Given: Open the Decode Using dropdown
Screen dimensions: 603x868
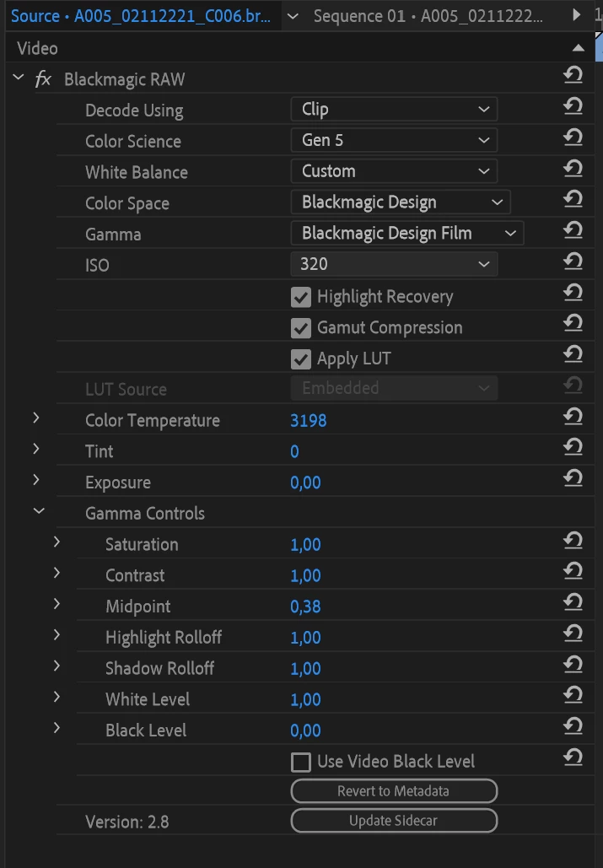Looking at the screenshot, I should 394,109.
